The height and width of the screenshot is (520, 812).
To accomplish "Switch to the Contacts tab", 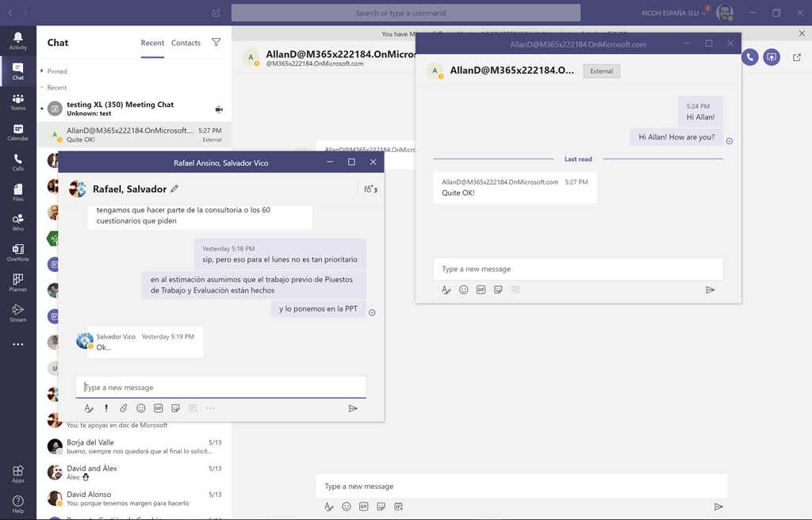I will point(186,43).
